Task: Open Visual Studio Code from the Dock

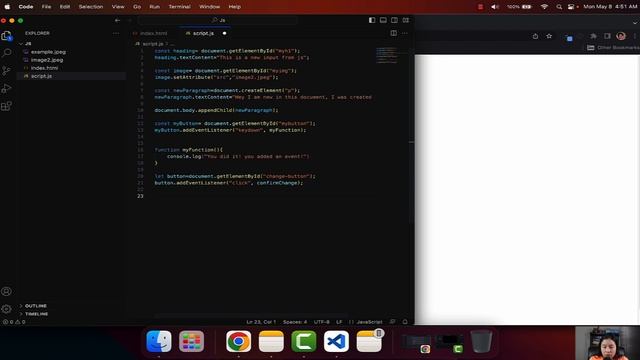Action: point(336,341)
